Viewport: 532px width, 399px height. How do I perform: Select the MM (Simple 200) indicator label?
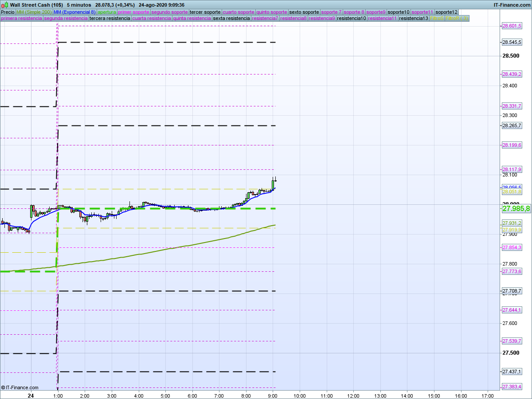pyautogui.click(x=34, y=12)
